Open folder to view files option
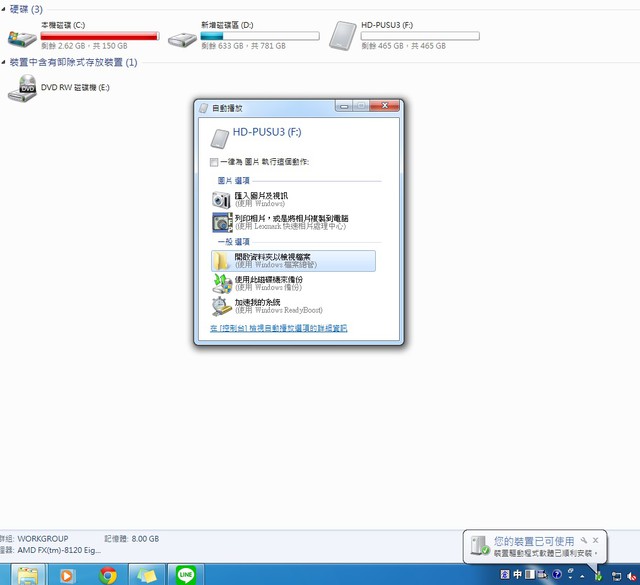Image resolution: width=640 pixels, height=585 pixels. (x=293, y=261)
